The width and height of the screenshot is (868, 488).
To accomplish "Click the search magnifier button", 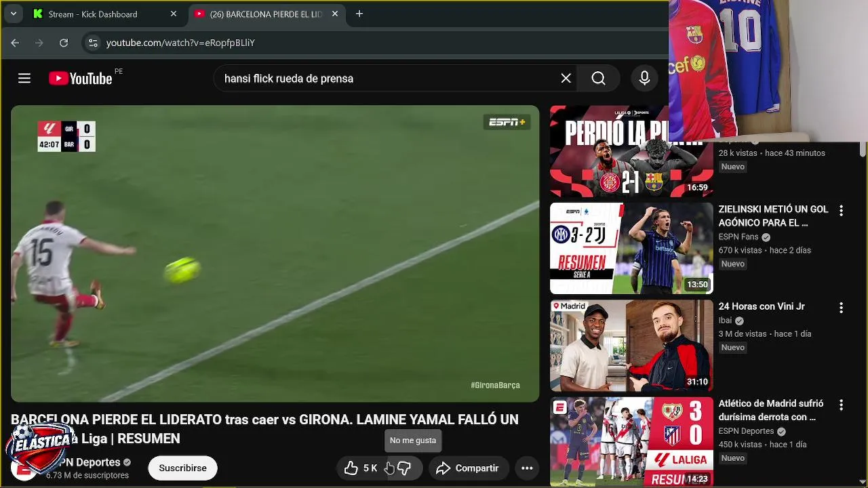I will tap(598, 79).
